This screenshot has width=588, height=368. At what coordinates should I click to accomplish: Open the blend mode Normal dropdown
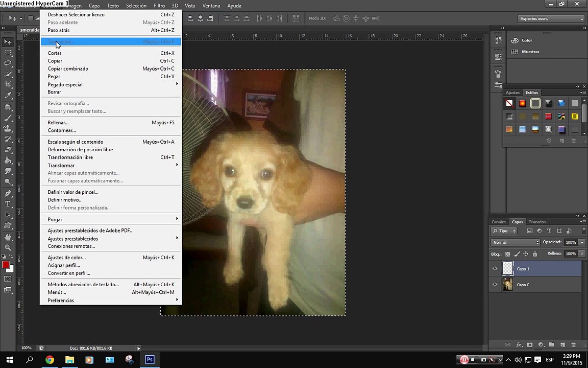[515, 242]
